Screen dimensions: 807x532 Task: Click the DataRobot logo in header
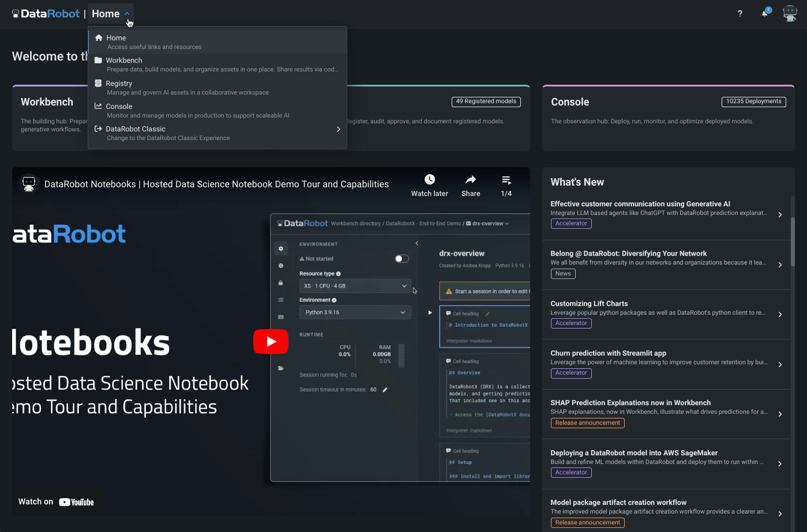(46, 14)
